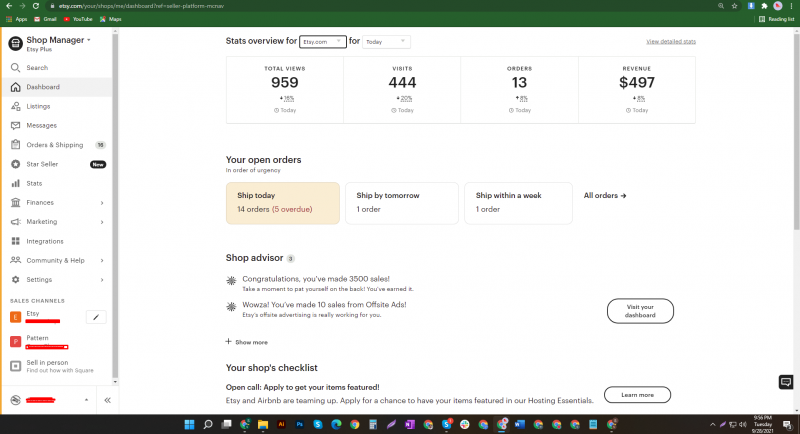This screenshot has height=434, width=800.
Task: Open OneNote from the taskbar
Action: point(410,424)
